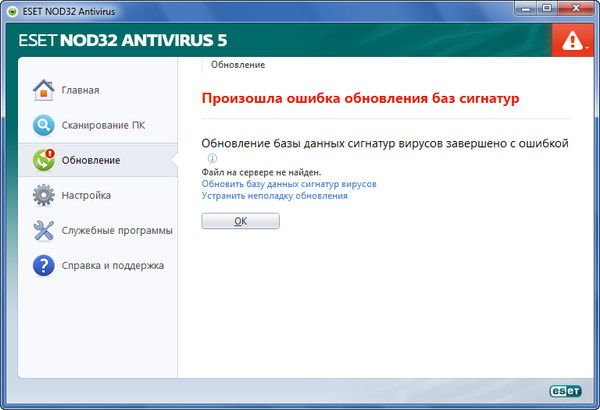Screen dimensions: 600x410
Task: Minimize the ESET NOD32 window
Action: [x=527, y=9]
